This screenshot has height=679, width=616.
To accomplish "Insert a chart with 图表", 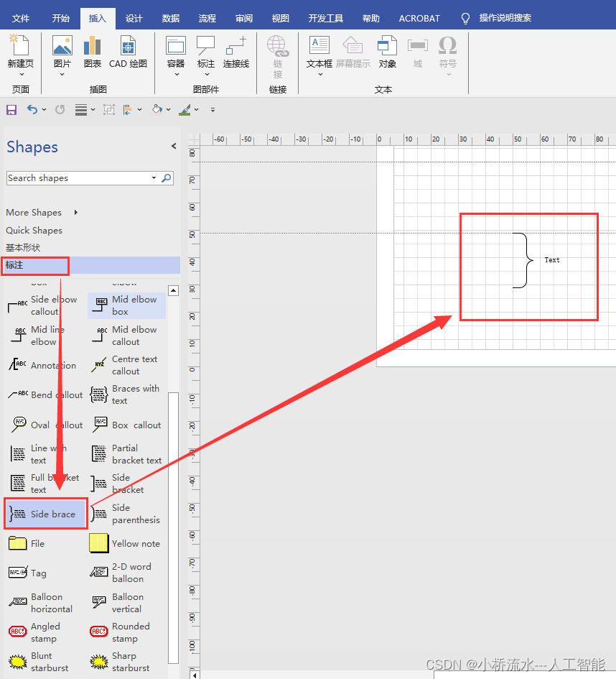I will tap(92, 51).
